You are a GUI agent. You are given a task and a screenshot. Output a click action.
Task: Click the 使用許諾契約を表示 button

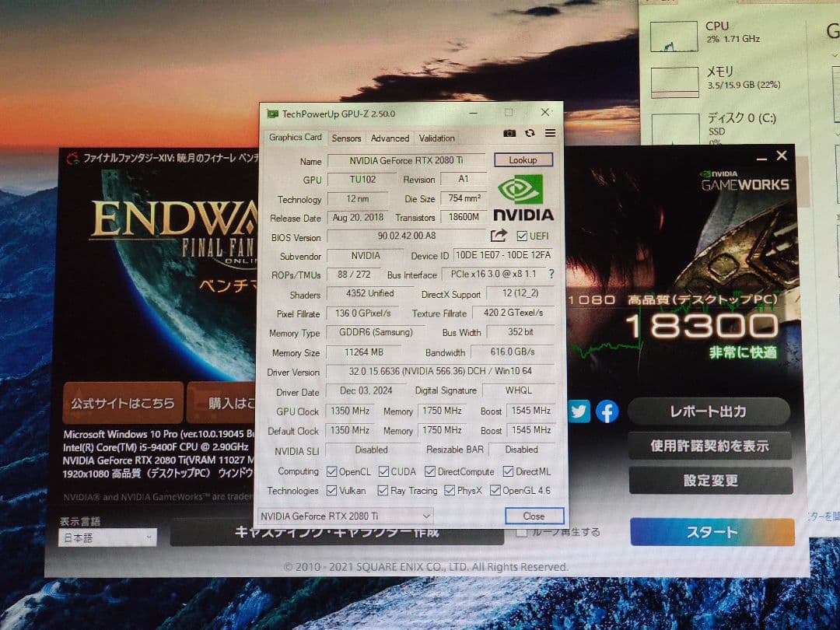[x=710, y=446]
